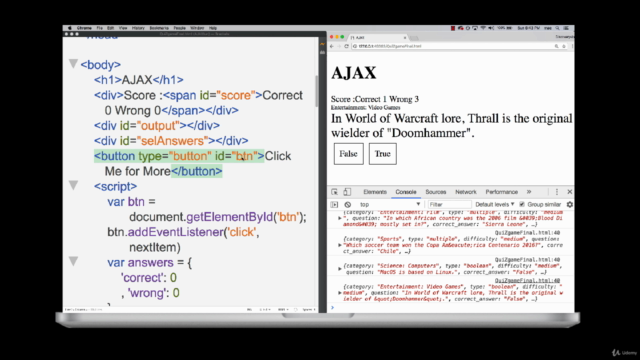Open the Edit menu

[111, 28]
